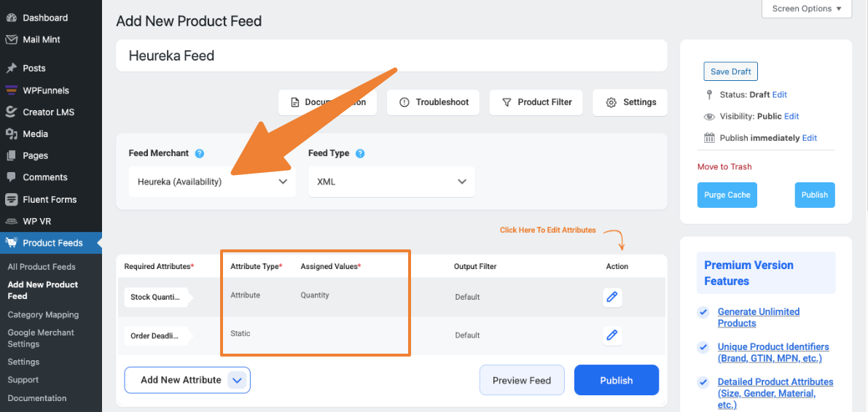Open All Product Feeds submenu item
868x412 pixels.
click(42, 267)
